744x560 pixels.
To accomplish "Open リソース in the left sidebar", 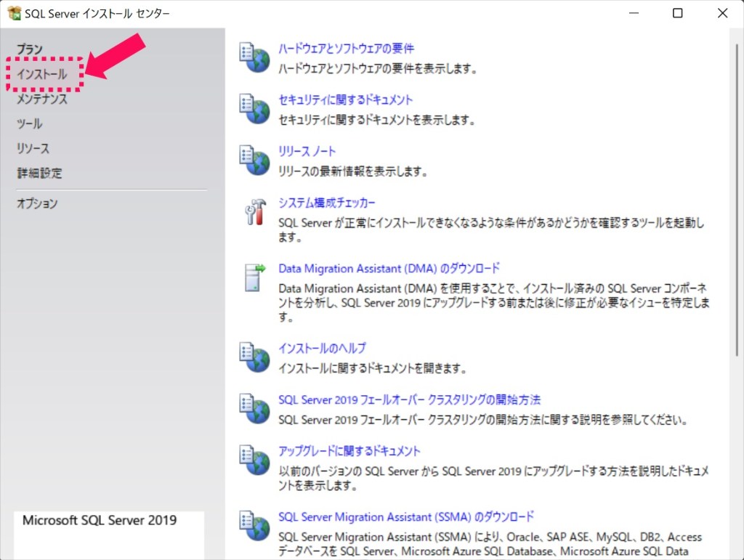I will click(x=33, y=148).
